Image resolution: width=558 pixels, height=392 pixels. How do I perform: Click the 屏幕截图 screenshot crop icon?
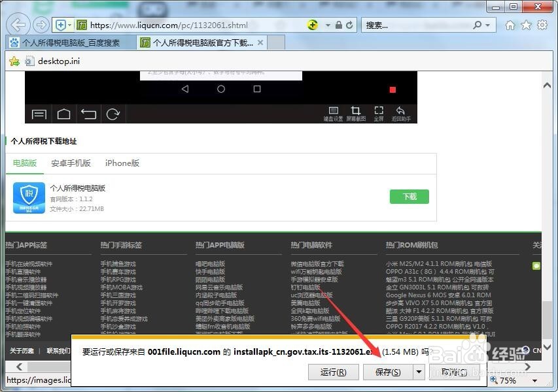[356, 114]
